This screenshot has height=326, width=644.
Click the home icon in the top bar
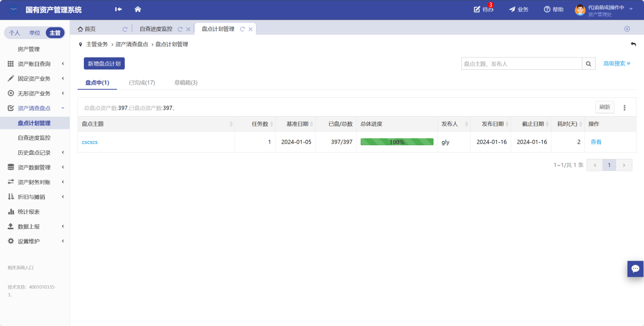[x=137, y=9]
